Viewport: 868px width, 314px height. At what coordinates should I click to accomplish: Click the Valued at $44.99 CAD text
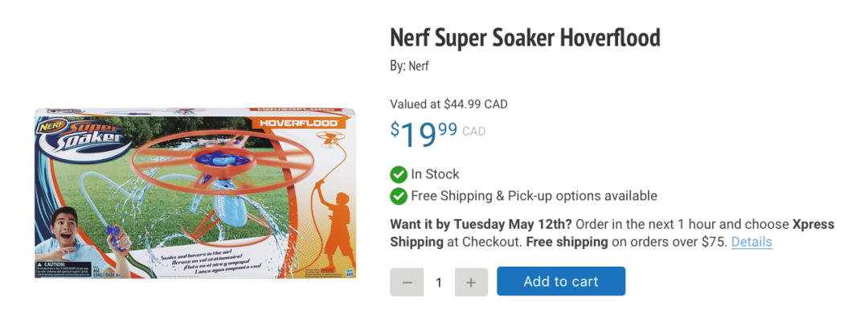[x=449, y=104]
